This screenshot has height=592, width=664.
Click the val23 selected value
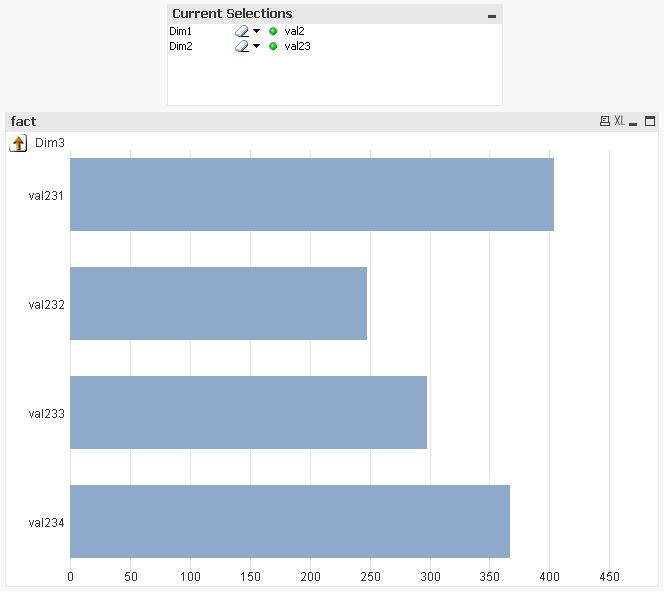pos(297,46)
